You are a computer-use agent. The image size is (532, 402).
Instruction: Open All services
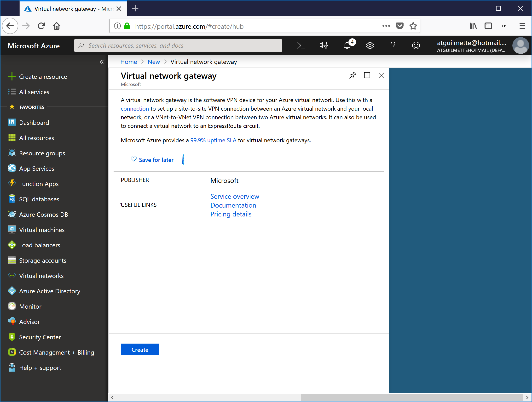(x=34, y=92)
